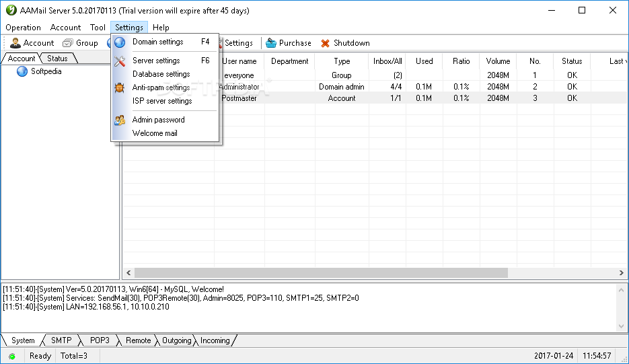Click horizontal scrollbar left arrow
Image resolution: width=629 pixels, height=364 pixels.
click(128, 273)
